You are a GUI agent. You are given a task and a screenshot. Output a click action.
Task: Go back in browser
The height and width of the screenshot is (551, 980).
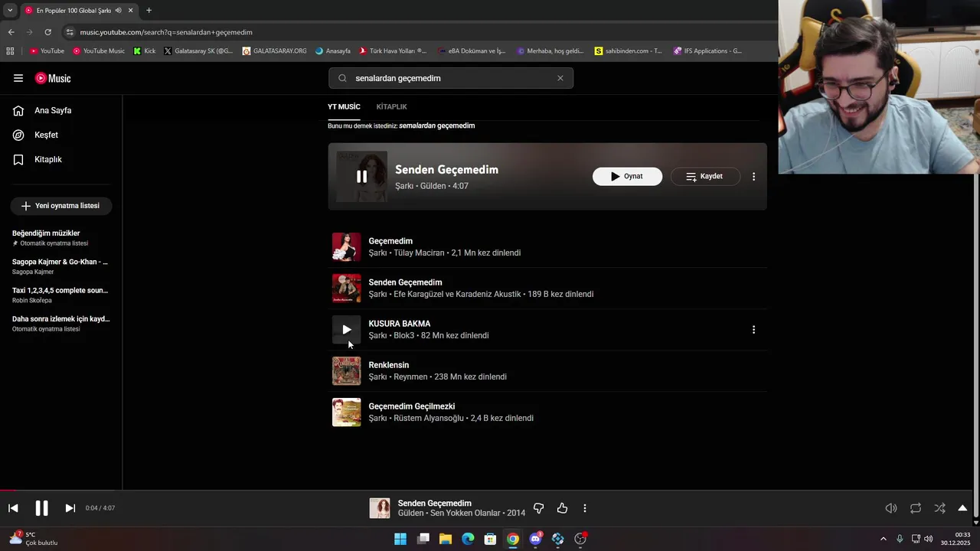coord(11,32)
